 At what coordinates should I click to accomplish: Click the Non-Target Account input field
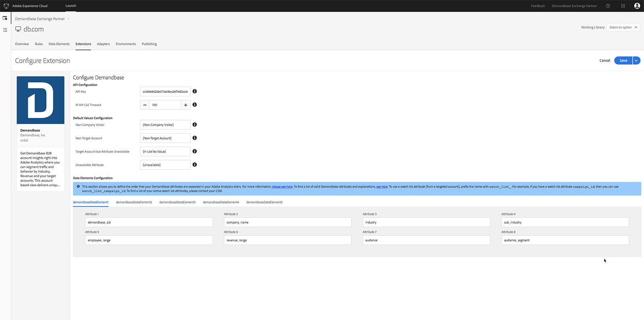[165, 138]
